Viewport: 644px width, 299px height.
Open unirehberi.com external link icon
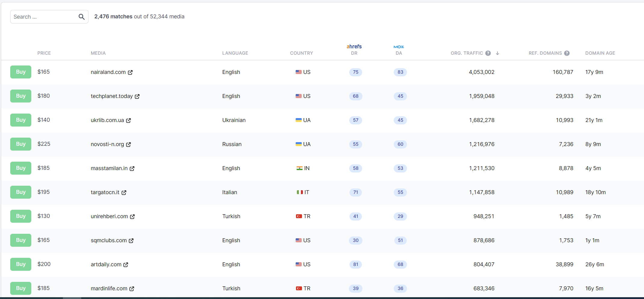click(132, 217)
